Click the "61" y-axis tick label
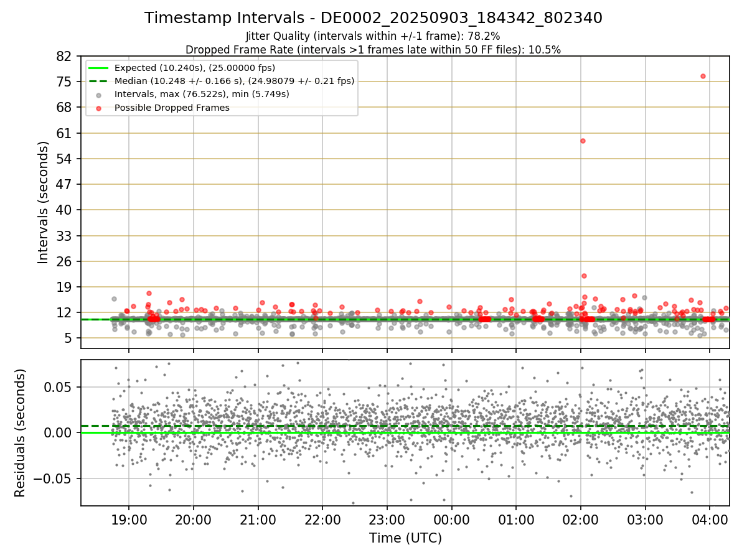The height and width of the screenshot is (560, 747). click(65, 133)
